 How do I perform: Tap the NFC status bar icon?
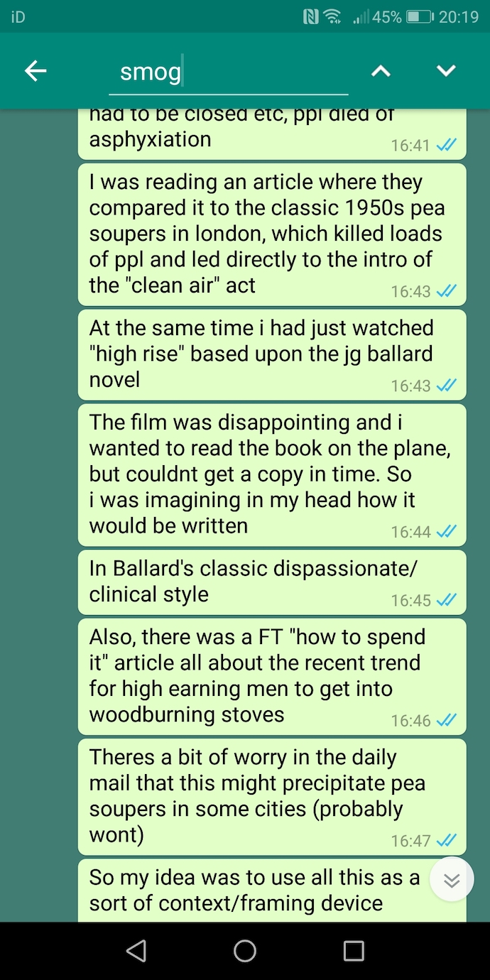pos(311,16)
